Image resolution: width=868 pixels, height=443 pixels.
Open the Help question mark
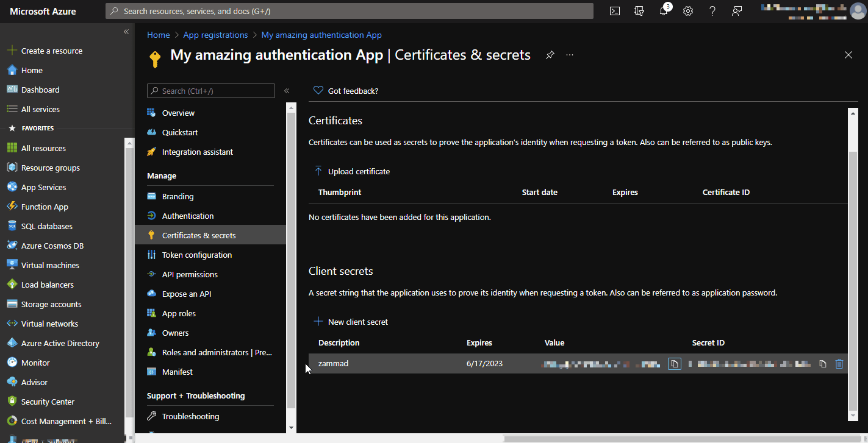(x=712, y=11)
